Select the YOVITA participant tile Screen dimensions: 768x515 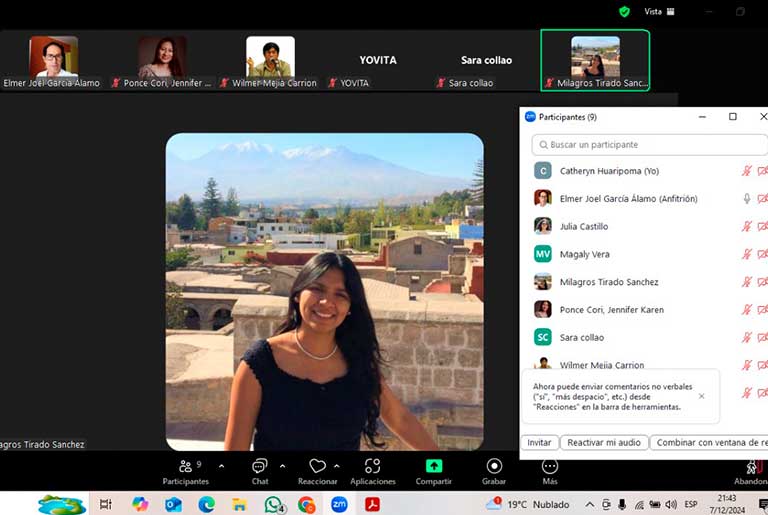click(378, 60)
